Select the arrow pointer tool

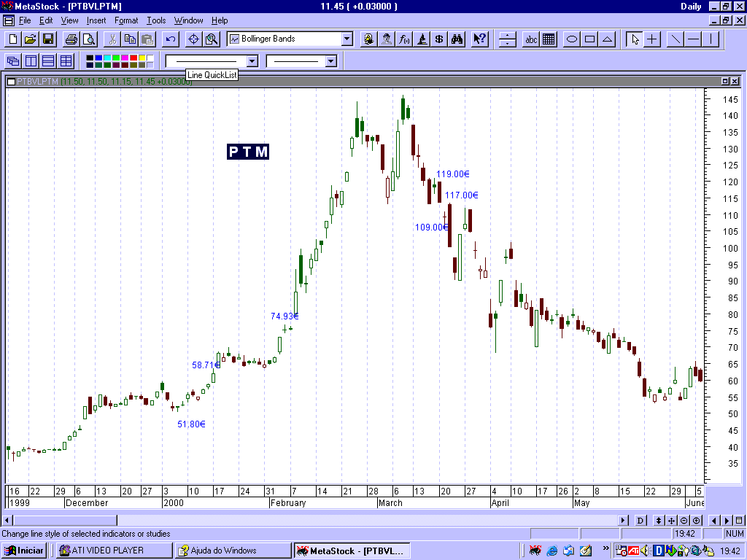coord(635,39)
